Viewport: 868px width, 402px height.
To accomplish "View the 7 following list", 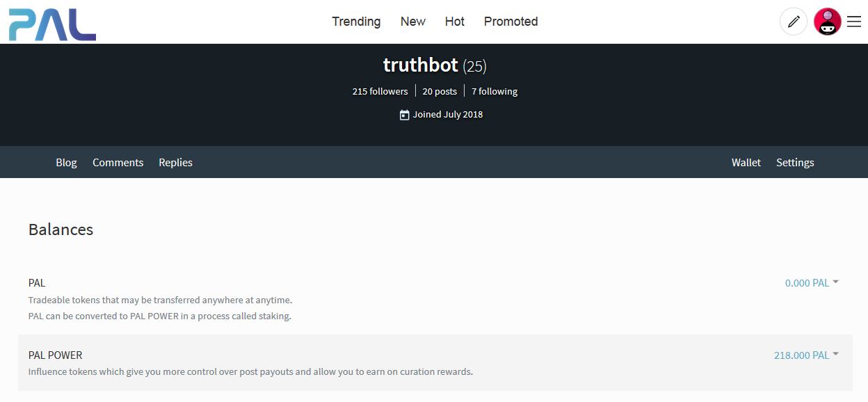I will click(x=495, y=91).
